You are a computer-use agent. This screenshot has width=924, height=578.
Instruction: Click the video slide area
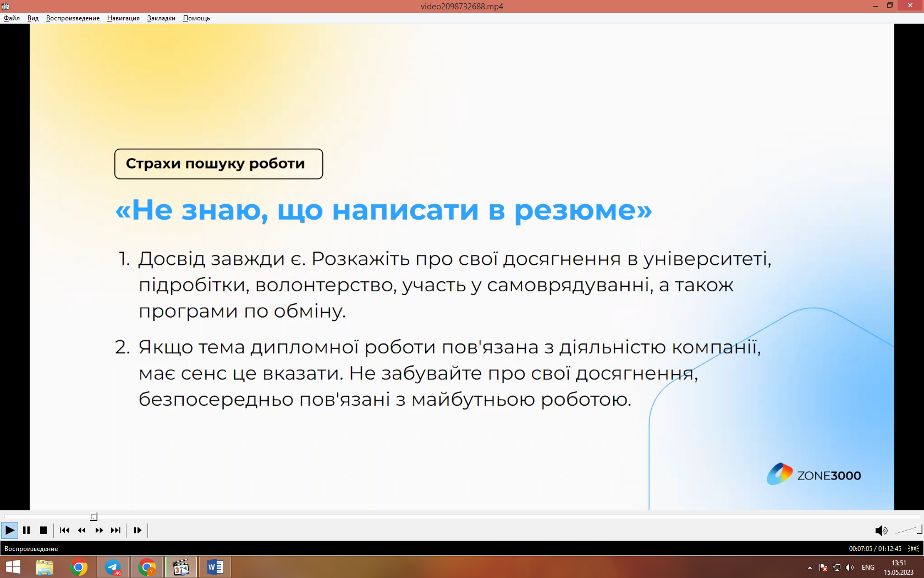(x=462, y=267)
